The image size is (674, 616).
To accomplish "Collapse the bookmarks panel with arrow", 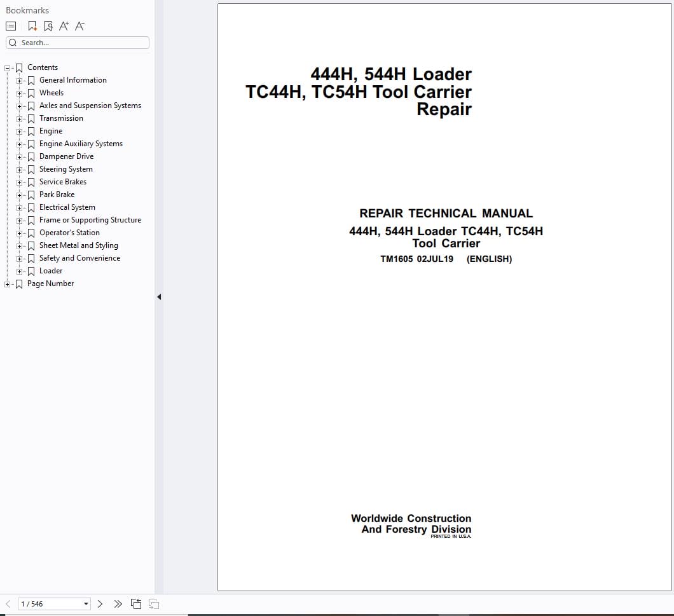I will (159, 297).
